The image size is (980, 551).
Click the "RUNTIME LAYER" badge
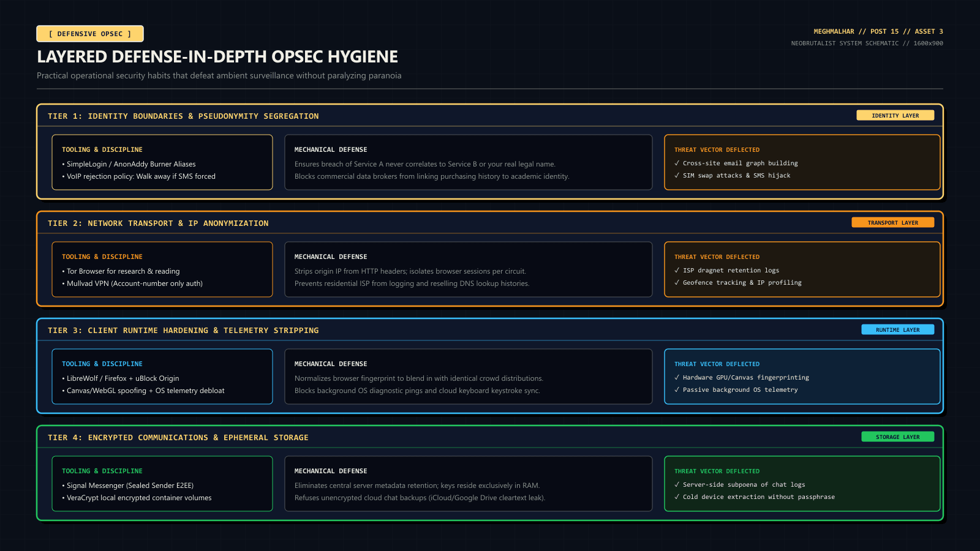point(898,329)
